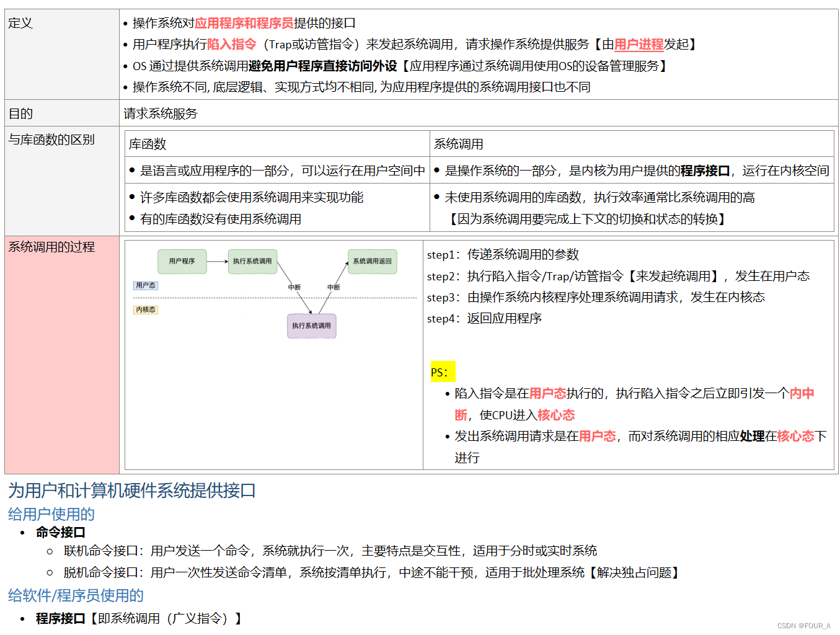840x635 pixels.
Task: Click the bold 命令接口 bullet
Action: click(x=60, y=532)
